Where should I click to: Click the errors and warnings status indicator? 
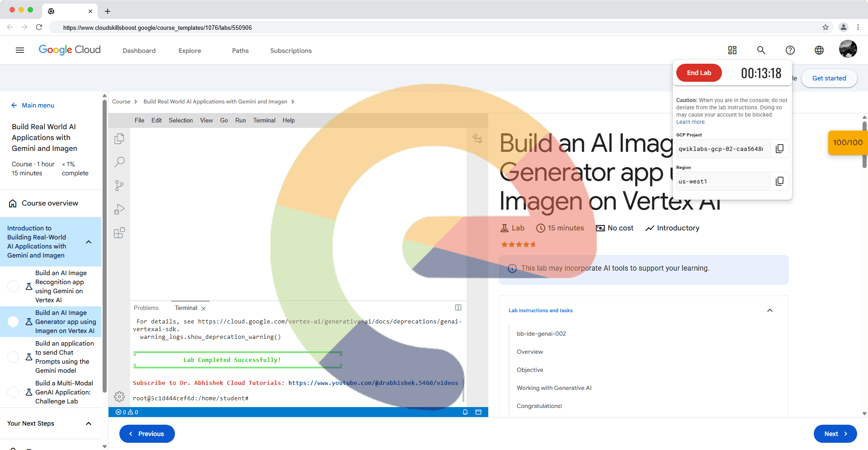[x=127, y=412]
